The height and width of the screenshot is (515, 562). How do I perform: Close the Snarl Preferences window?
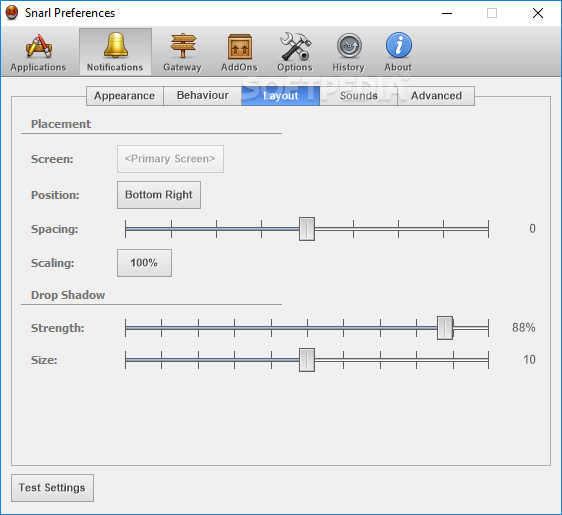coord(538,13)
